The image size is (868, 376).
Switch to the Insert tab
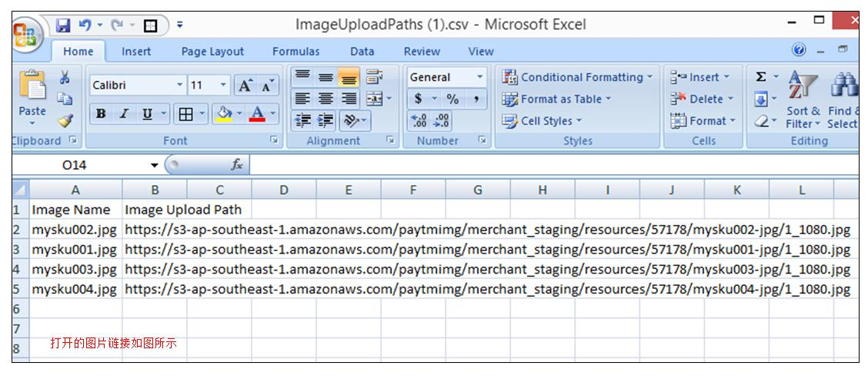point(136,52)
